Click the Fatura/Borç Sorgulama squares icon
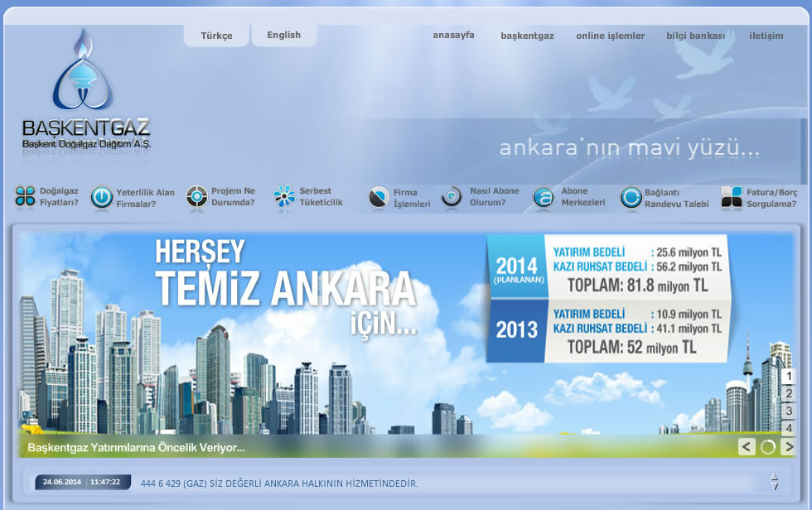 coord(732,197)
